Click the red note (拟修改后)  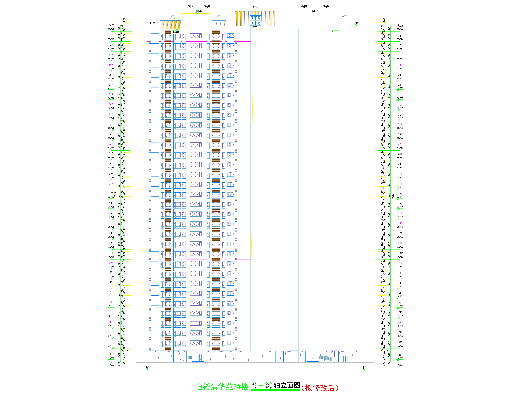320,388
